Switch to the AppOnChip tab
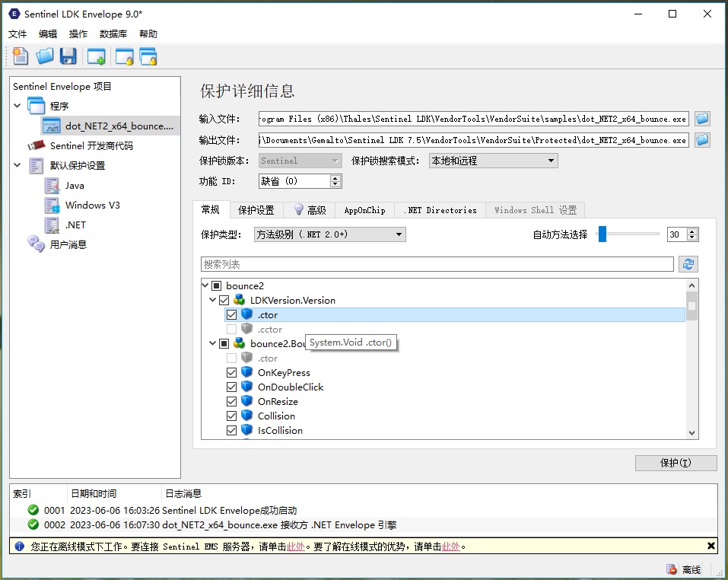Image resolution: width=728 pixels, height=580 pixels. (x=364, y=210)
